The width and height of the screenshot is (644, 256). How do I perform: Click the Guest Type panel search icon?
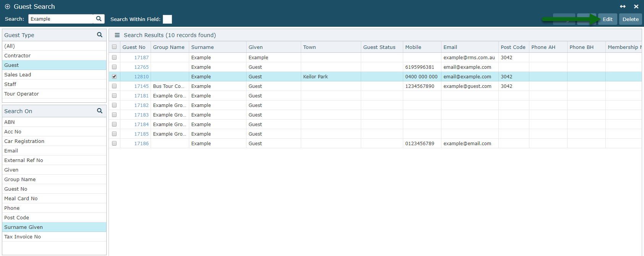100,35
